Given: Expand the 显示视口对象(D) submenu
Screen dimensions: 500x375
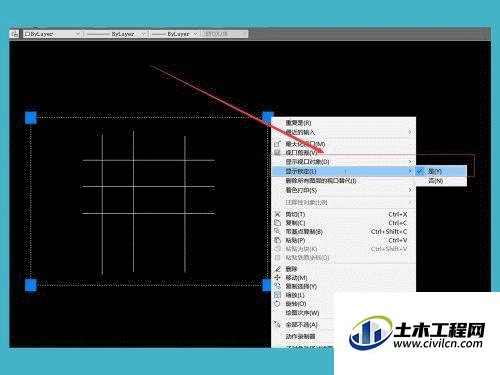Looking at the screenshot, I should pos(344,162).
